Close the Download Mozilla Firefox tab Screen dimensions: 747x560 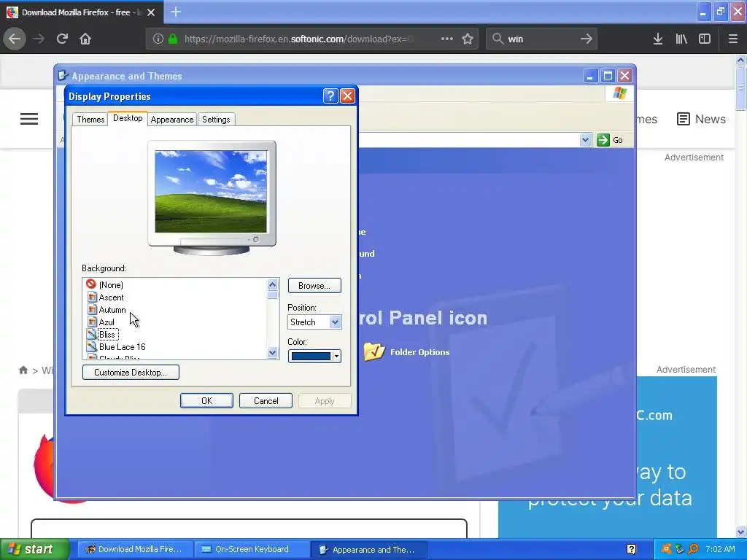coord(151,12)
